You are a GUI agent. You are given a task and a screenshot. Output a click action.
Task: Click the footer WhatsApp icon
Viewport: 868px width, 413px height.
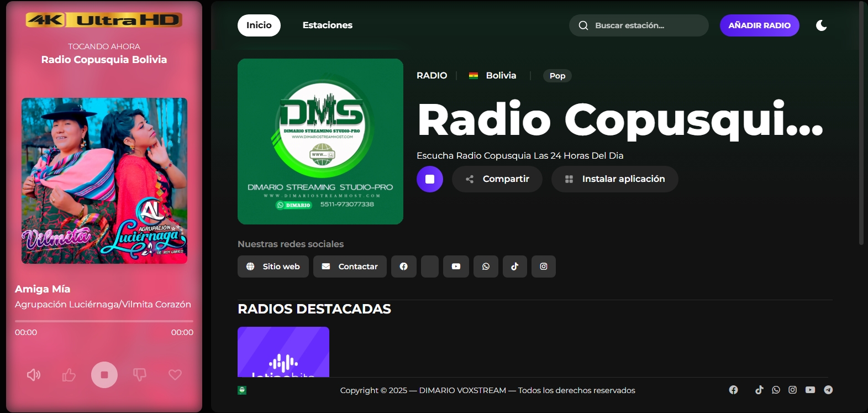[x=776, y=390]
